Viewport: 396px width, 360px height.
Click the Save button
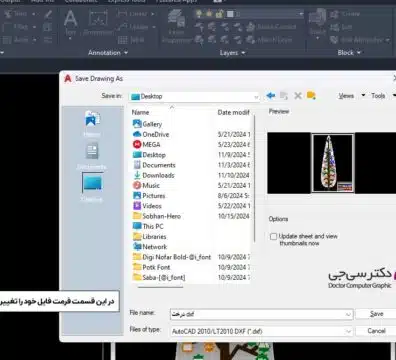click(x=376, y=314)
